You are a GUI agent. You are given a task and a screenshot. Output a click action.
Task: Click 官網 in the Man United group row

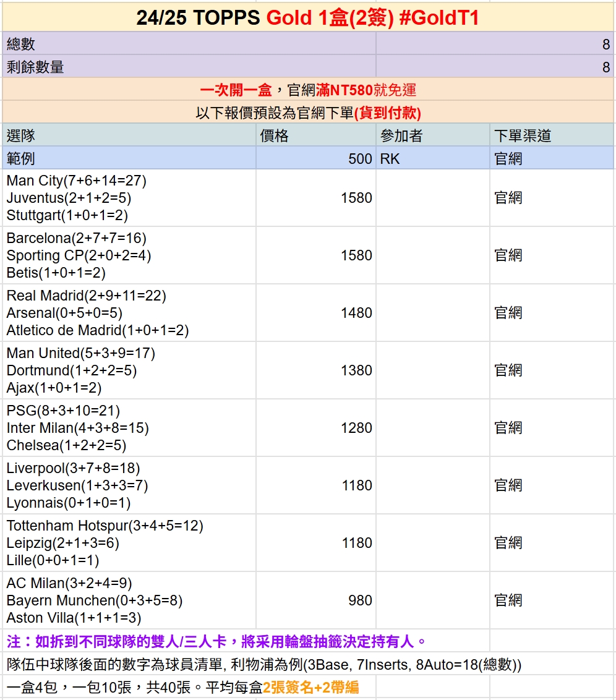552,370
